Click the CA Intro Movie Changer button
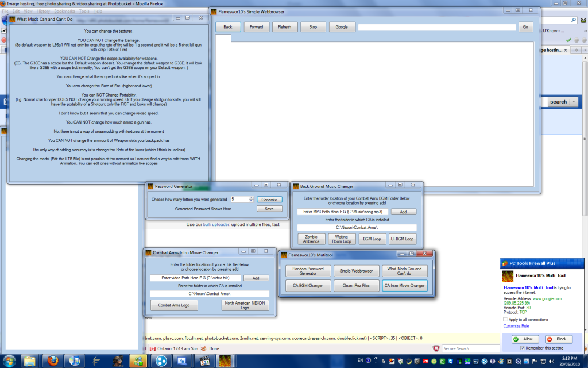Viewport: 588px width, 368px height. point(405,286)
